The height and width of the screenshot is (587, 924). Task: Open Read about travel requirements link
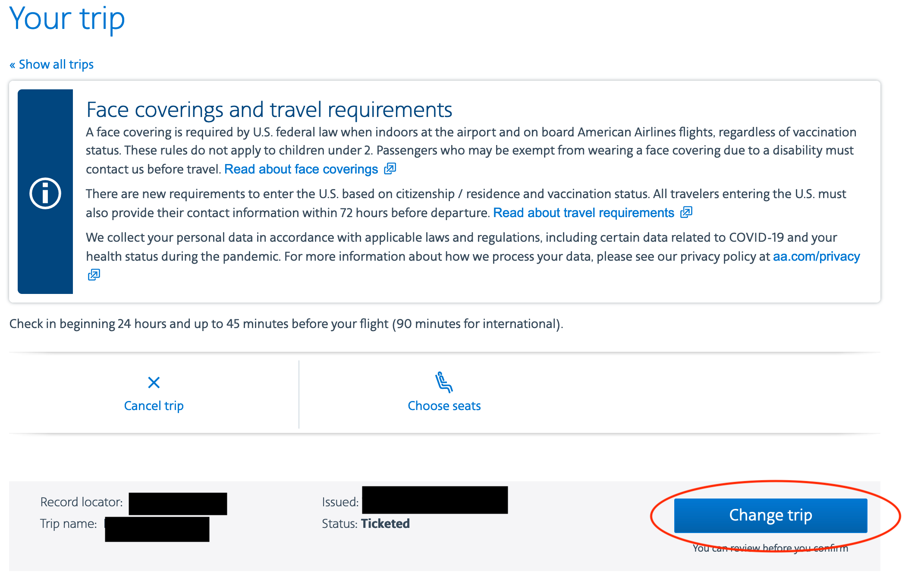coord(584,213)
